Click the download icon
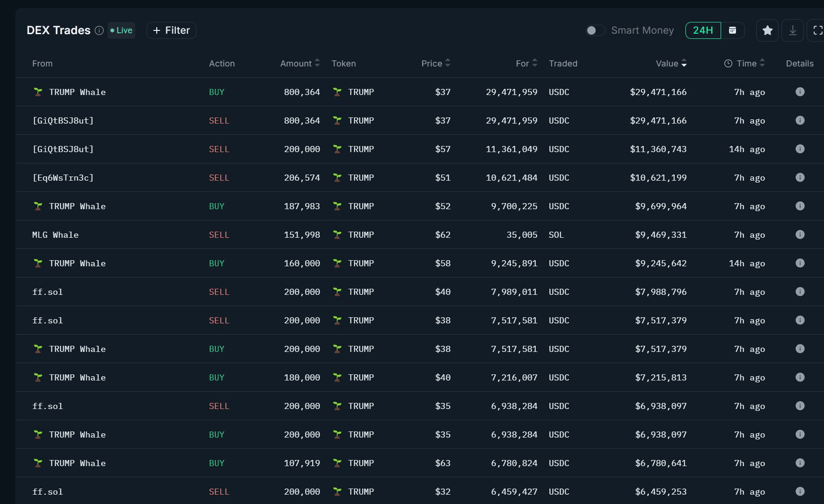 point(793,30)
